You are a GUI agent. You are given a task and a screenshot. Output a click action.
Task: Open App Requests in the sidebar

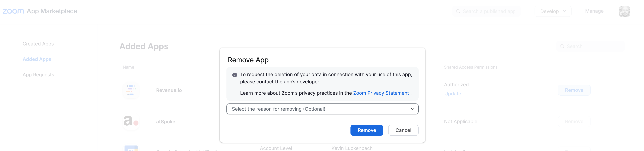point(38,75)
